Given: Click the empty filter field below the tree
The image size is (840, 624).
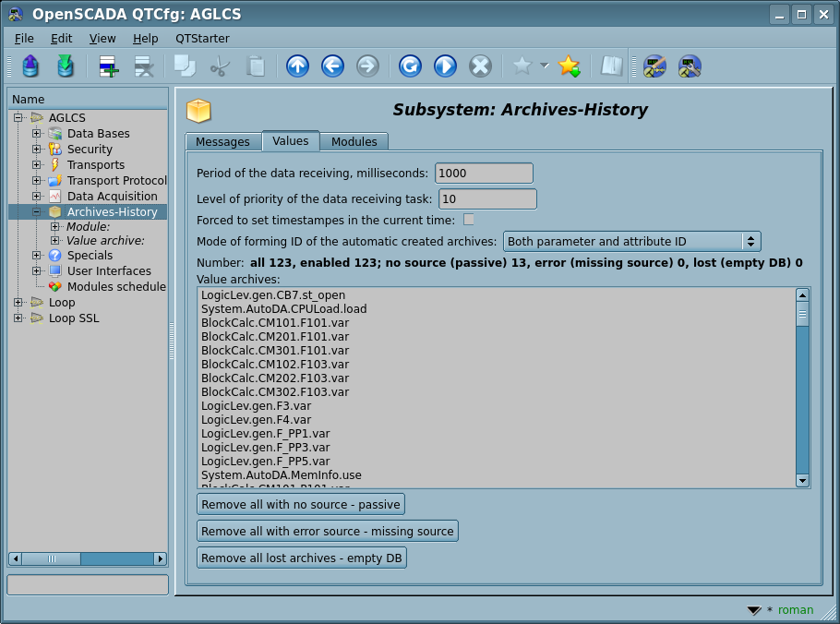Looking at the screenshot, I should [x=88, y=585].
